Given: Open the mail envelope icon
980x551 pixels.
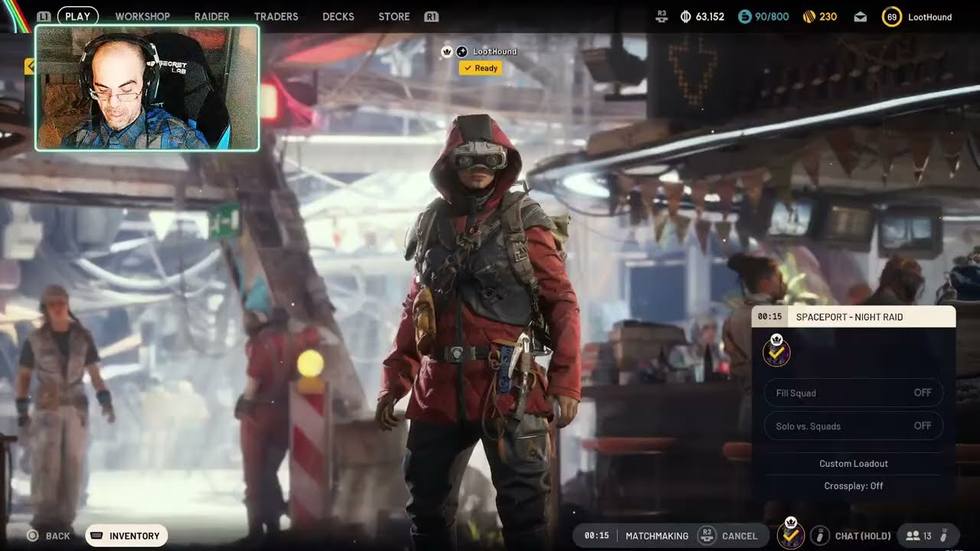Looking at the screenshot, I should tap(860, 17).
